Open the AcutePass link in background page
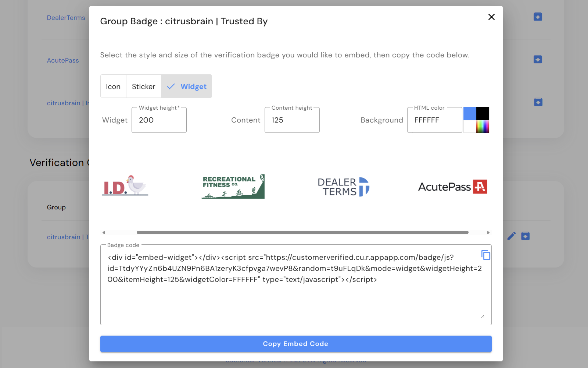The image size is (588, 368). [x=63, y=60]
